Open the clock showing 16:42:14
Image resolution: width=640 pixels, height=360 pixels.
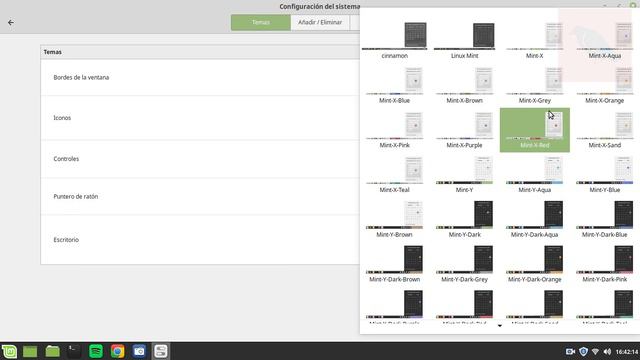coord(627,351)
